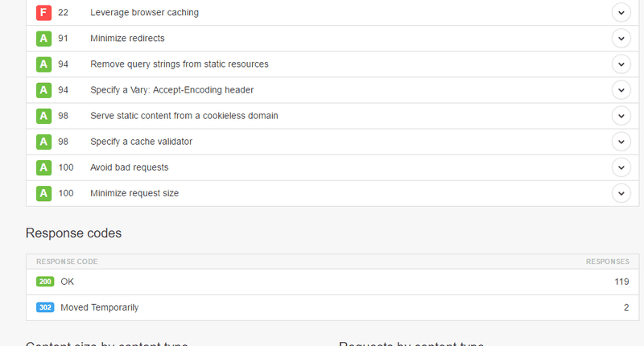Click the green 200 response code badge
Image resolution: width=644 pixels, height=346 pixels.
46,282
